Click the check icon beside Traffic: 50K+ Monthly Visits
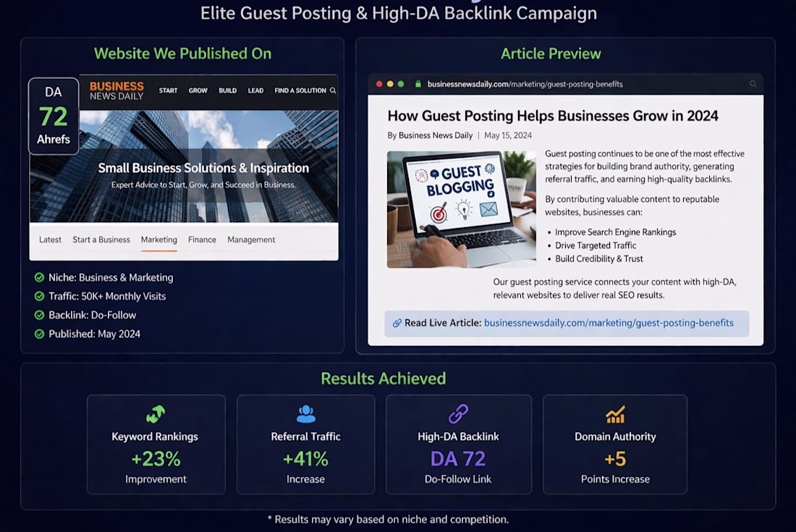The image size is (796, 532). point(39,296)
